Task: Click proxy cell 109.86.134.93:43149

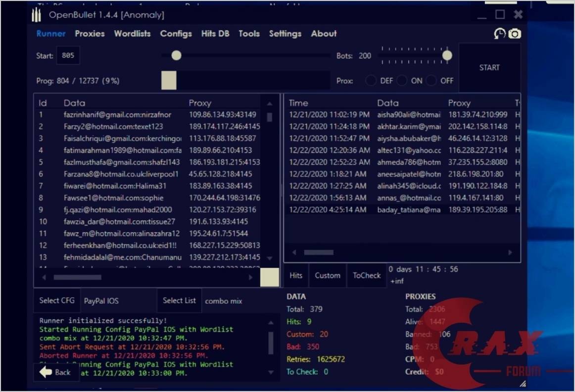Action: (x=223, y=115)
